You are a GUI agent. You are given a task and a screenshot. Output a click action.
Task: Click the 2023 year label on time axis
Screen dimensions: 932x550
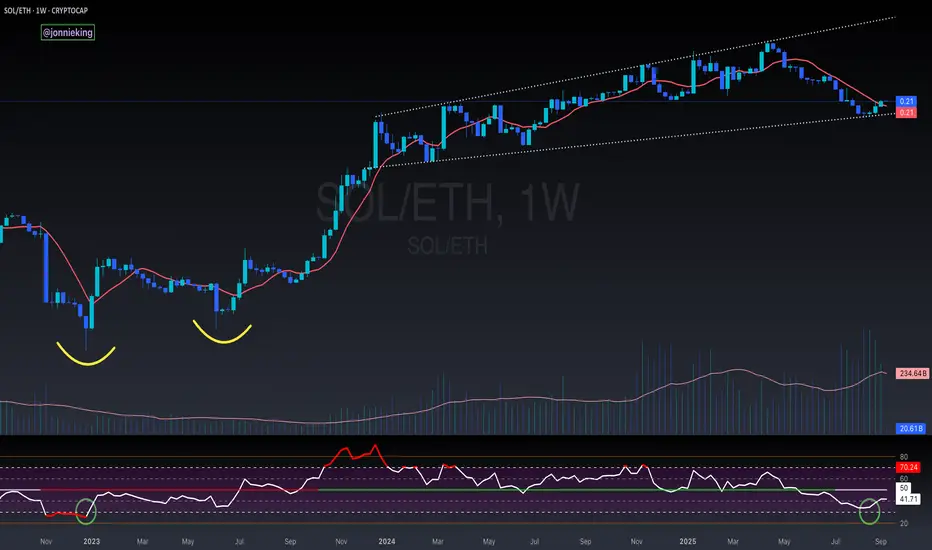pyautogui.click(x=92, y=541)
